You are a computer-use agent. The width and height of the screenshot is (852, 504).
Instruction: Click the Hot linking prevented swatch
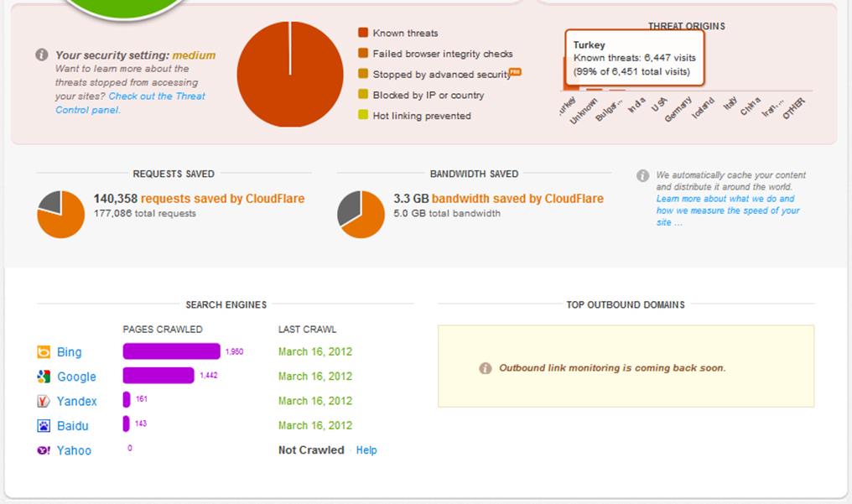coord(363,115)
